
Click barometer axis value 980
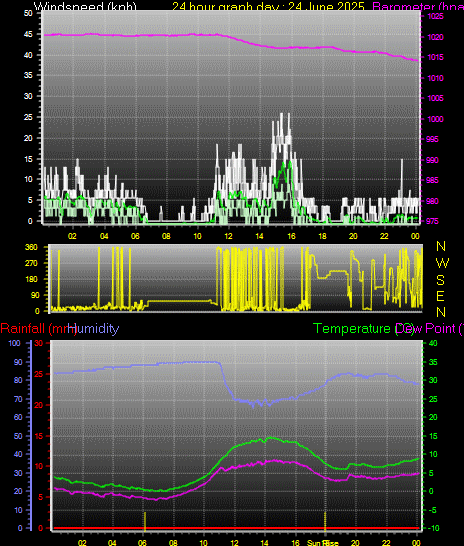click(x=432, y=201)
